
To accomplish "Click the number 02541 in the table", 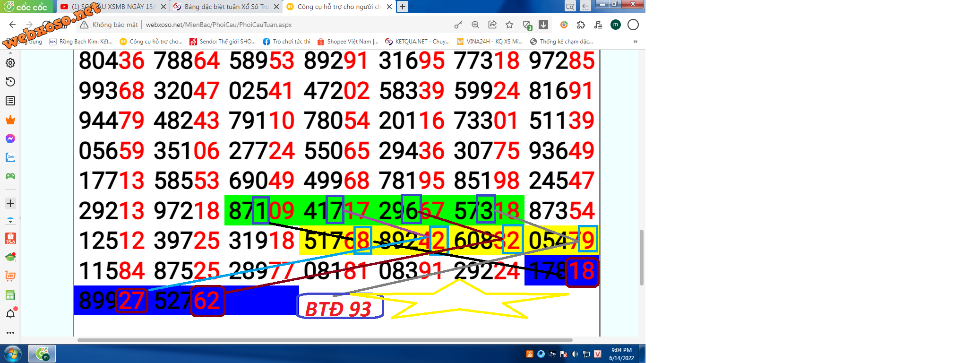I will [261, 91].
